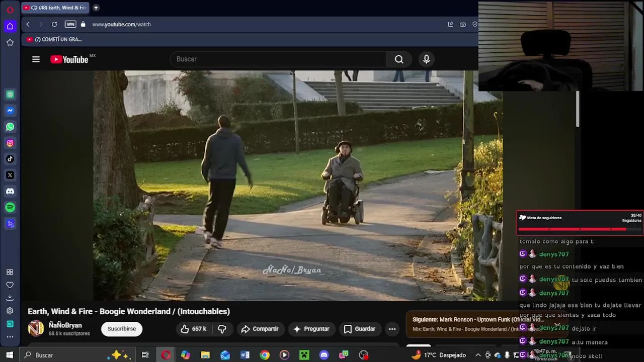This screenshot has width=644, height=362.
Task: Go back with the browser back arrow
Action: click(x=28, y=24)
